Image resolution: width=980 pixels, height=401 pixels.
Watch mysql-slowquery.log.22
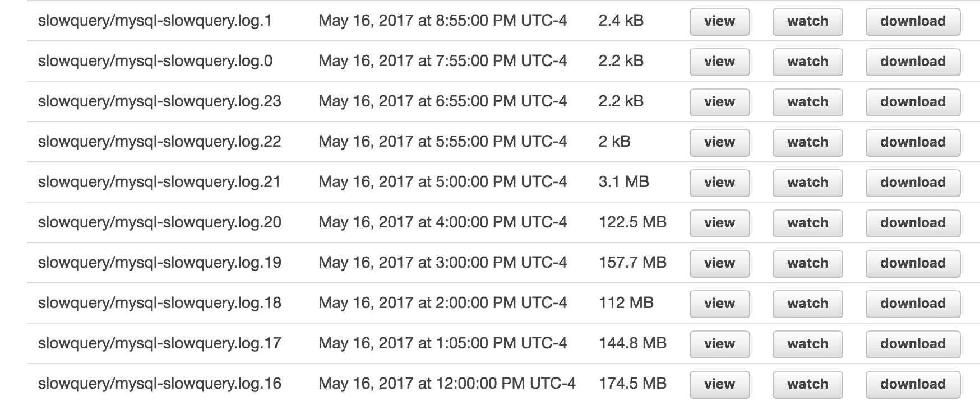pos(807,142)
